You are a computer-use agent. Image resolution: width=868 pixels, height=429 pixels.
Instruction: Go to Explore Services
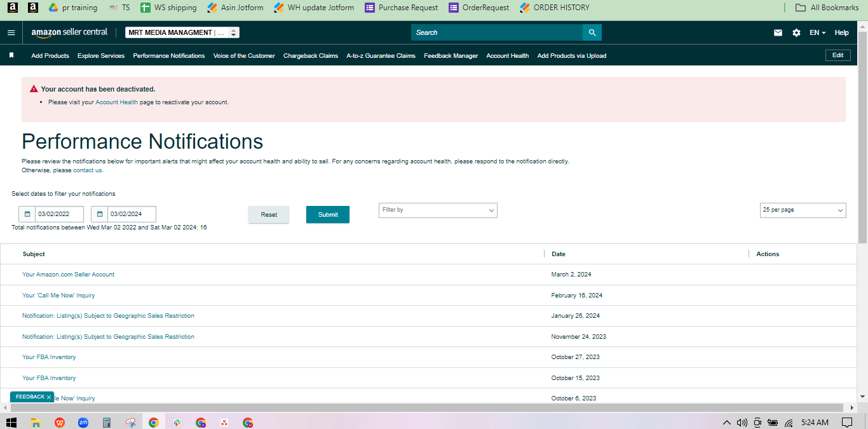pos(101,56)
